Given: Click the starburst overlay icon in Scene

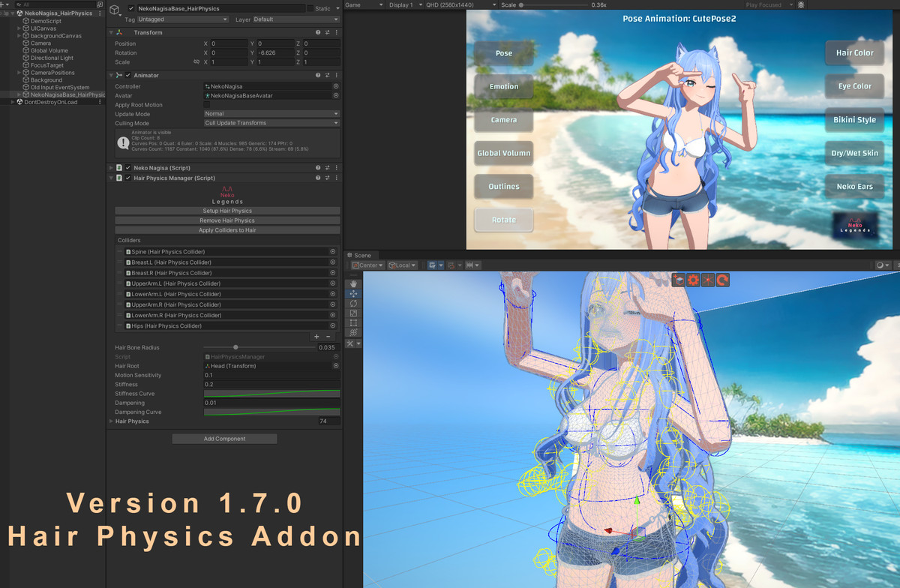Looking at the screenshot, I should tap(708, 280).
